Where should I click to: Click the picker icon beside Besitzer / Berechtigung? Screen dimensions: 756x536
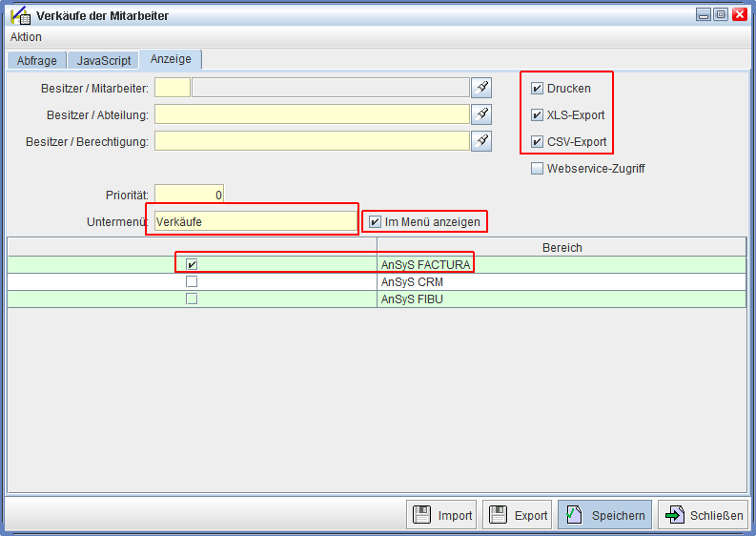(482, 141)
